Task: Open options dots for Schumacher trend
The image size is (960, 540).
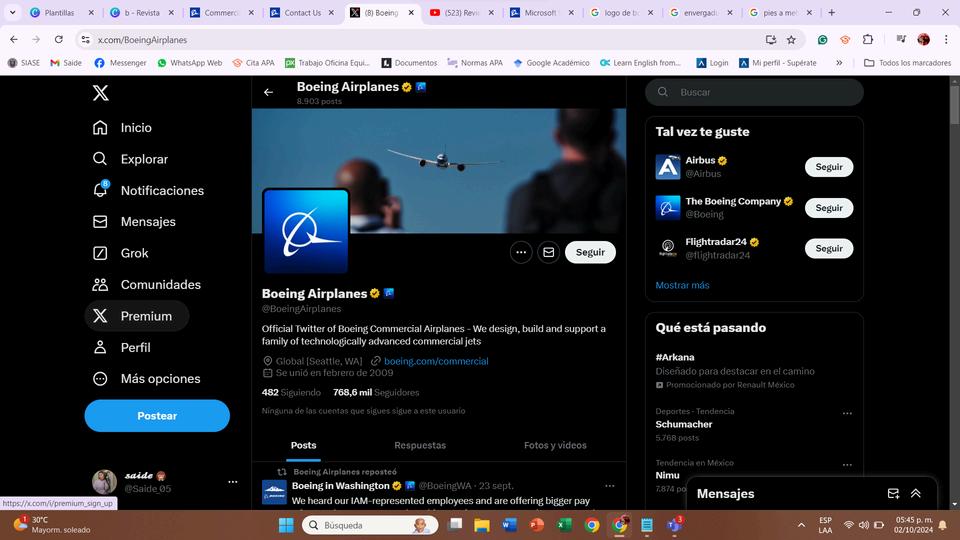Action: (x=847, y=413)
